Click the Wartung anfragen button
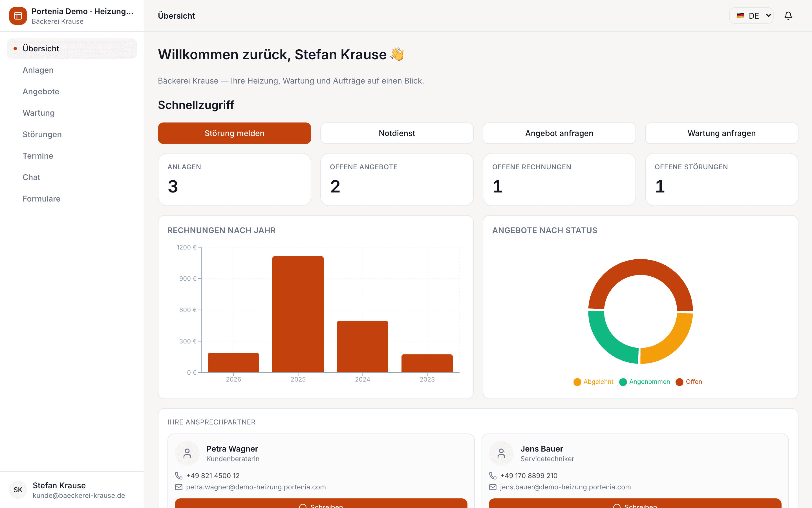812x508 pixels. (x=722, y=133)
